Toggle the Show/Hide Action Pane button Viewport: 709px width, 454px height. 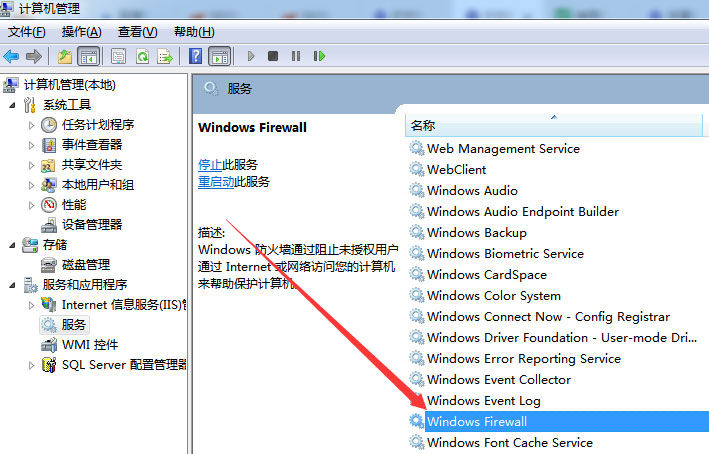pyautogui.click(x=219, y=56)
